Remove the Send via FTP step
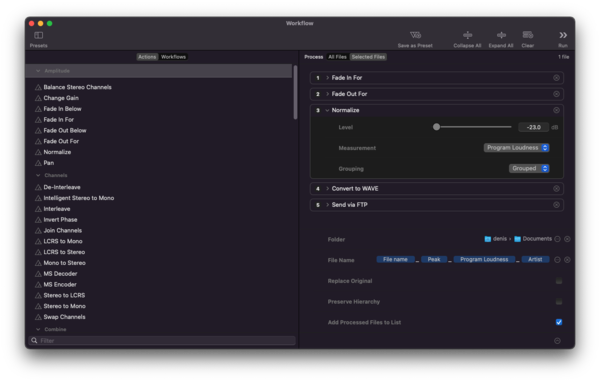This screenshot has height=382, width=600. 556,205
